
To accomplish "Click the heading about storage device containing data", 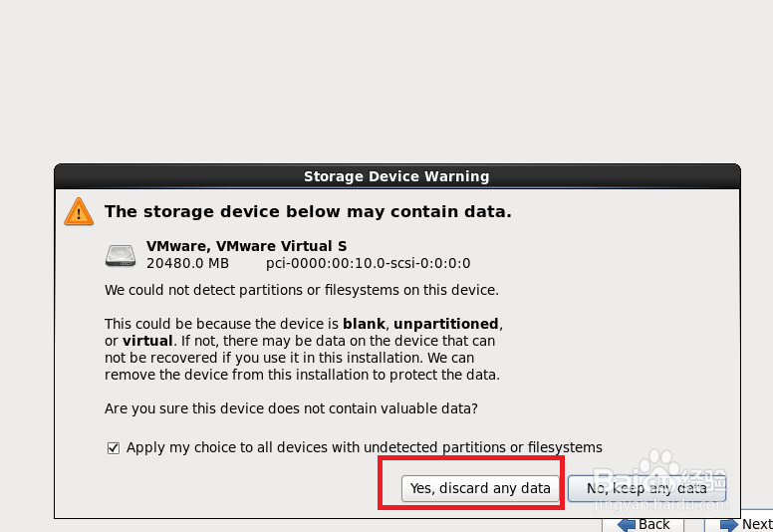I will click(308, 211).
